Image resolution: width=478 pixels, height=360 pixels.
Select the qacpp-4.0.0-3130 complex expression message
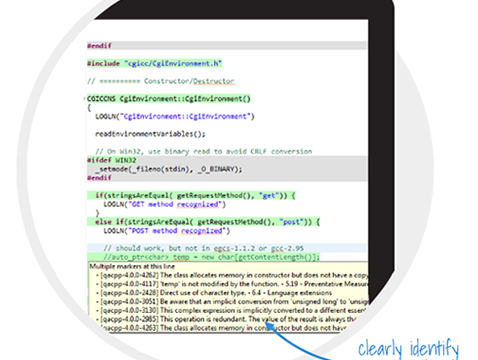(231, 310)
